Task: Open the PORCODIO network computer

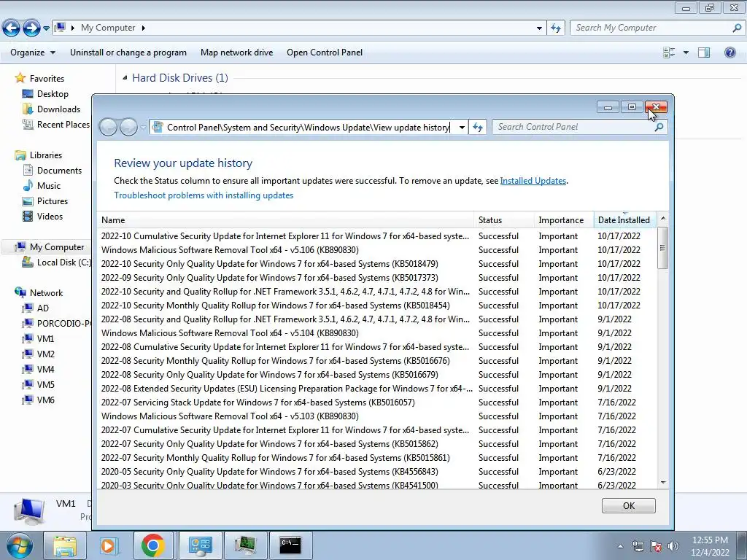Action: 64,323
